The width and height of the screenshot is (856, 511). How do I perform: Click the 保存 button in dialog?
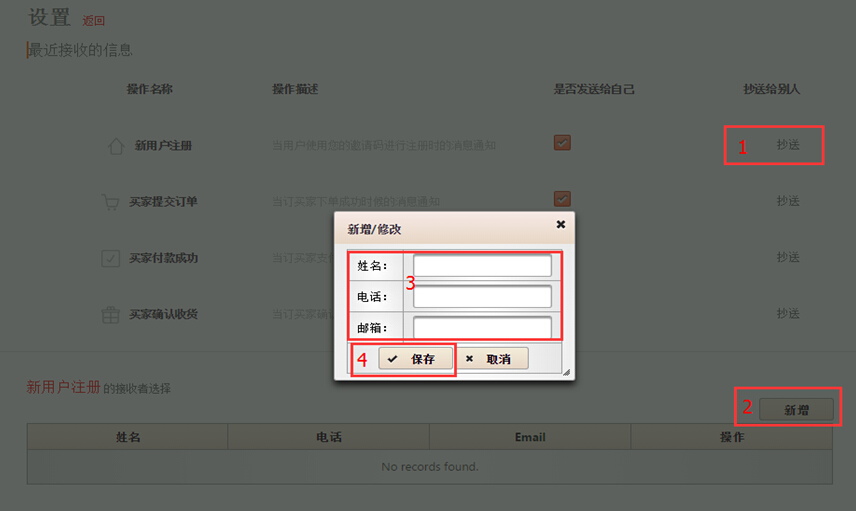click(x=415, y=359)
